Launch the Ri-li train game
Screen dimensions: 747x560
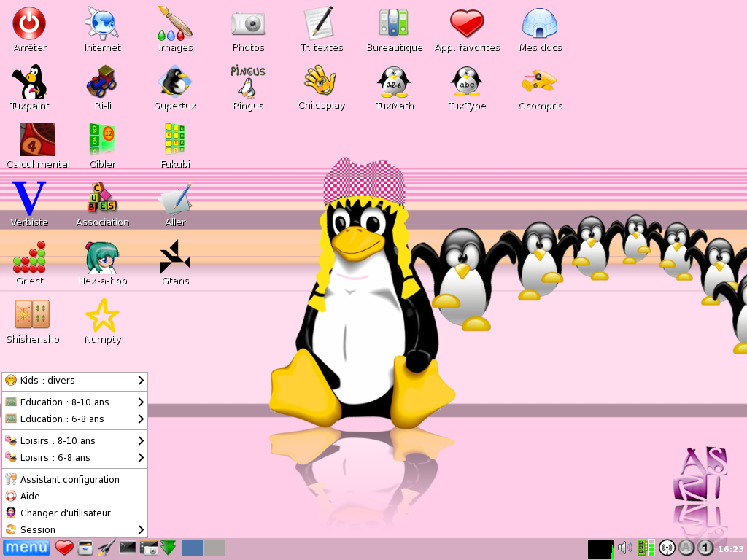tap(102, 82)
